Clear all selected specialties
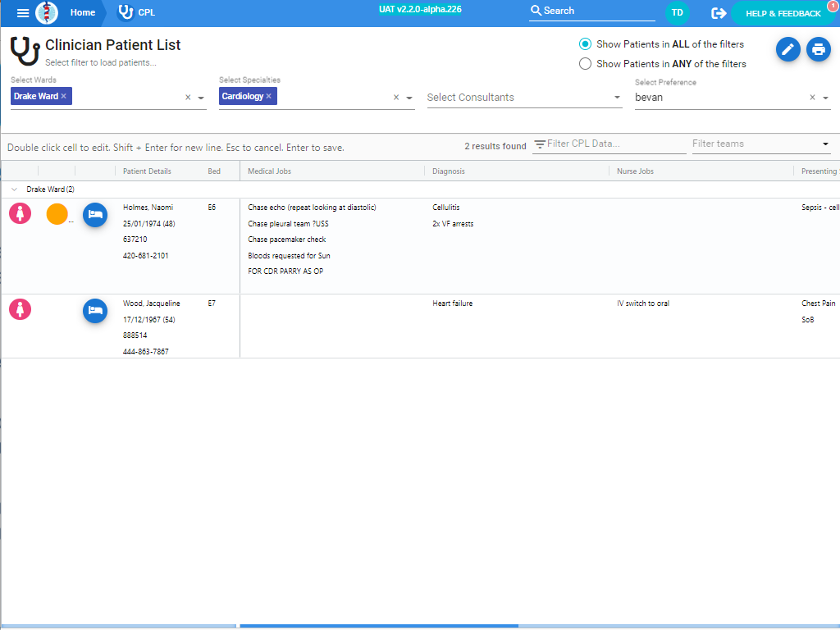Screen dimensions: 840x630 pos(396,98)
